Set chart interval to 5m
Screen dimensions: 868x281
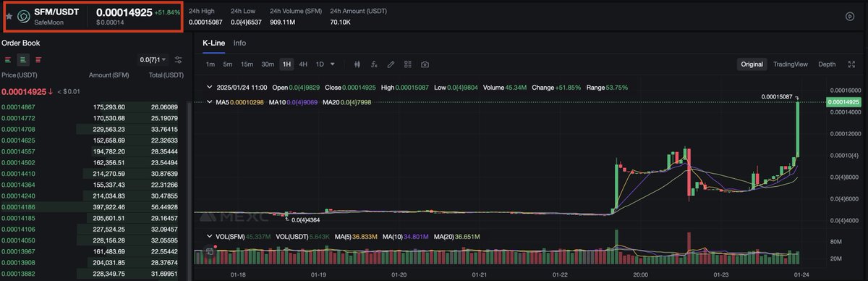pos(228,64)
